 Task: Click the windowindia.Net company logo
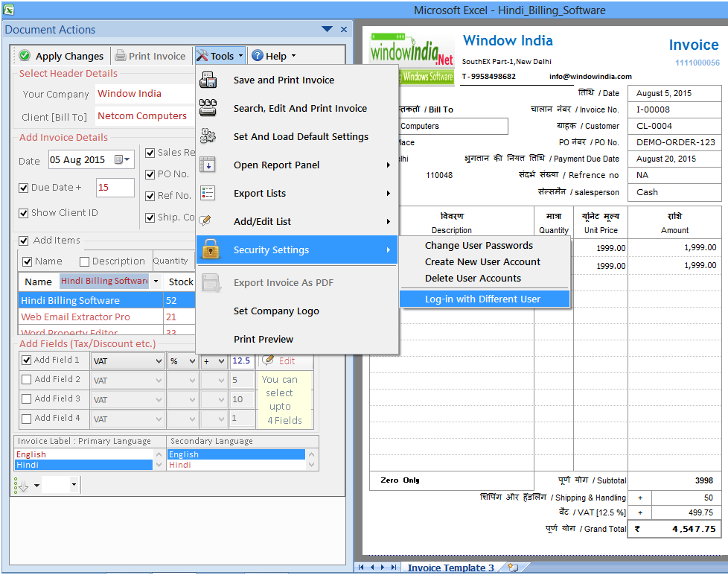click(412, 58)
